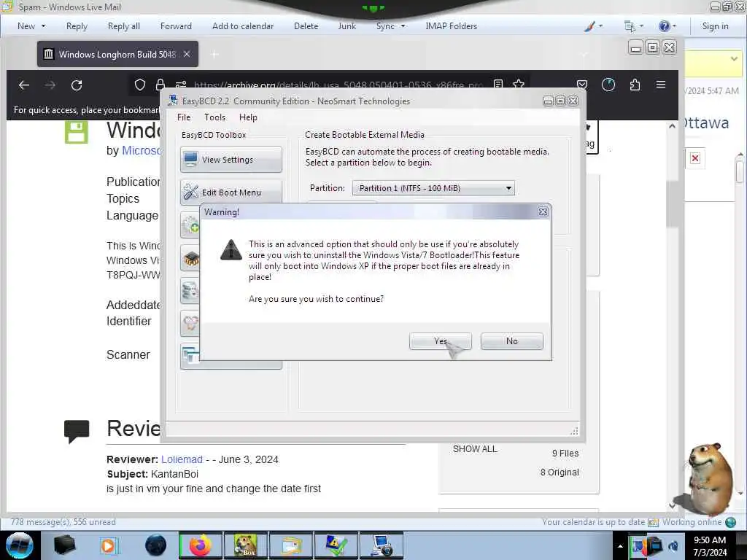
Task: Select the Windows Longhorn Build 5048 Firefox tab
Action: pyautogui.click(x=117, y=54)
